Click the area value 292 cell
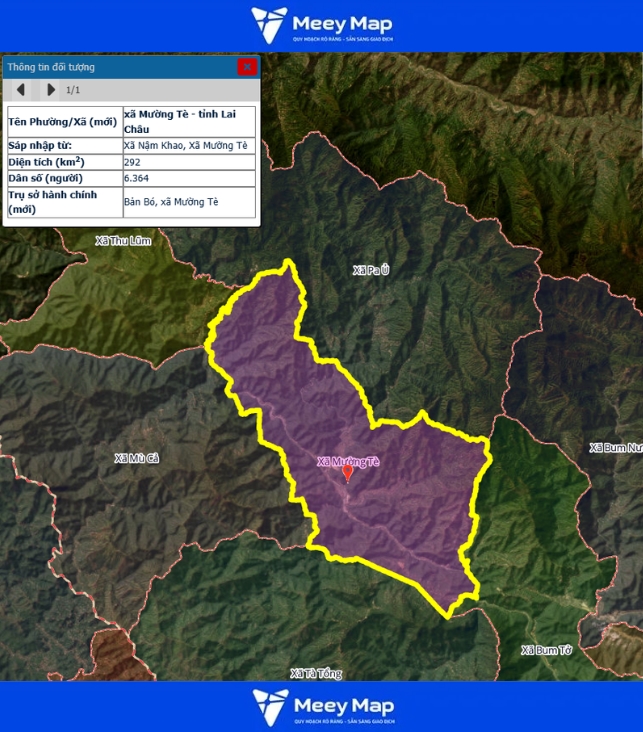643x732 pixels. click(188, 162)
